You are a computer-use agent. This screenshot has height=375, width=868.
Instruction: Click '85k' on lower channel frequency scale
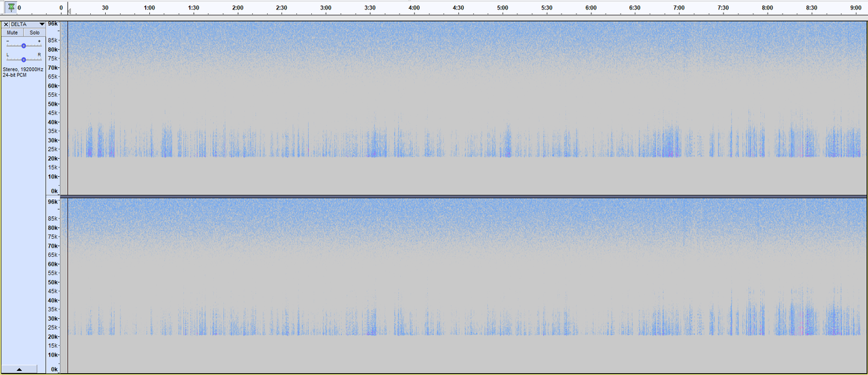53,219
